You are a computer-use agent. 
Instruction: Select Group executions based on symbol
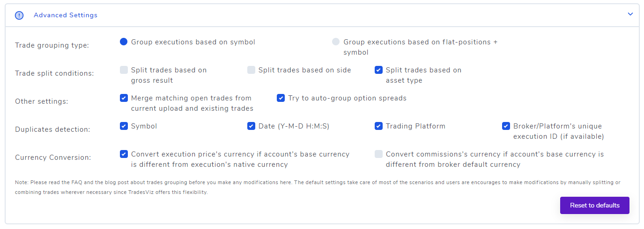(x=124, y=42)
